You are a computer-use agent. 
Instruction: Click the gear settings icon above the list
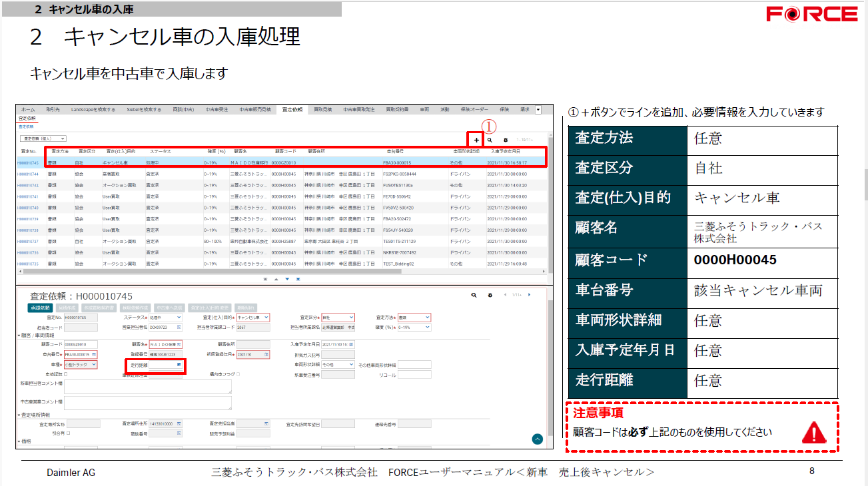pos(506,140)
